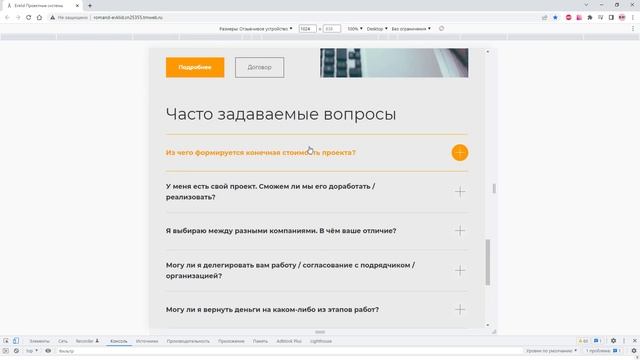Open the pink extension icon
640x360 pixels.
(579, 18)
